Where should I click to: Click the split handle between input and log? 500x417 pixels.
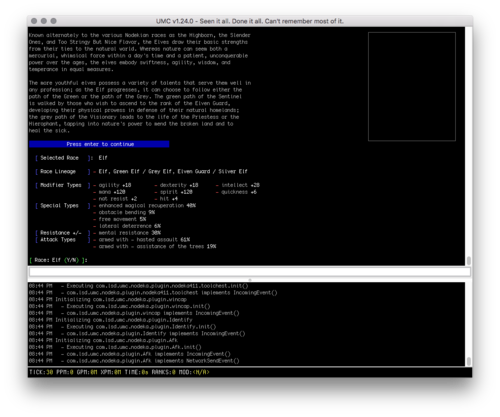pos(250,280)
